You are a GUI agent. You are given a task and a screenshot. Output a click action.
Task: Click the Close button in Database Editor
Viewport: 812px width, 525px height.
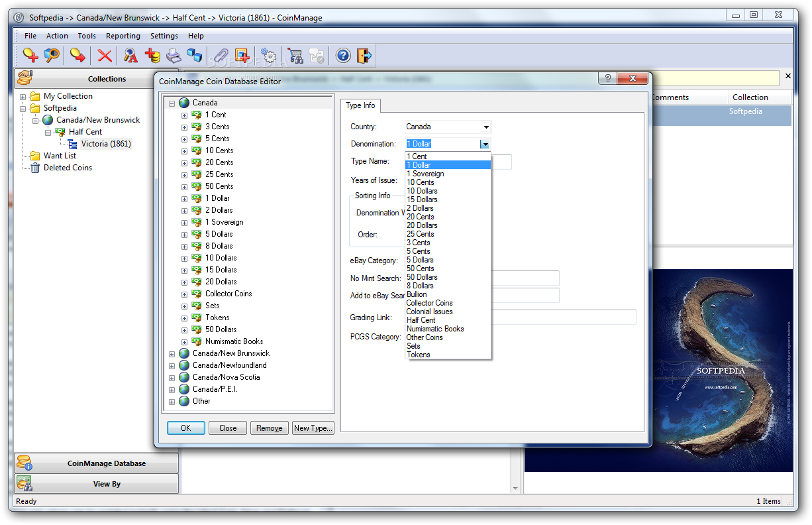(x=228, y=428)
